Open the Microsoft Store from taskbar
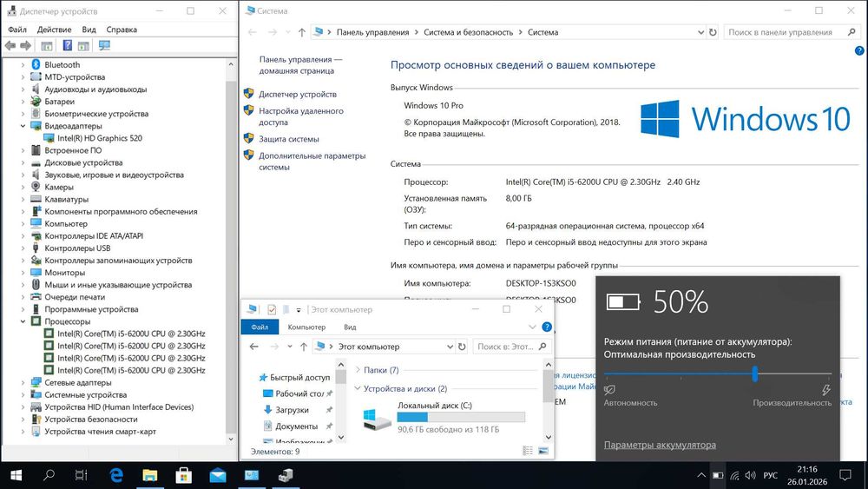 [184, 475]
